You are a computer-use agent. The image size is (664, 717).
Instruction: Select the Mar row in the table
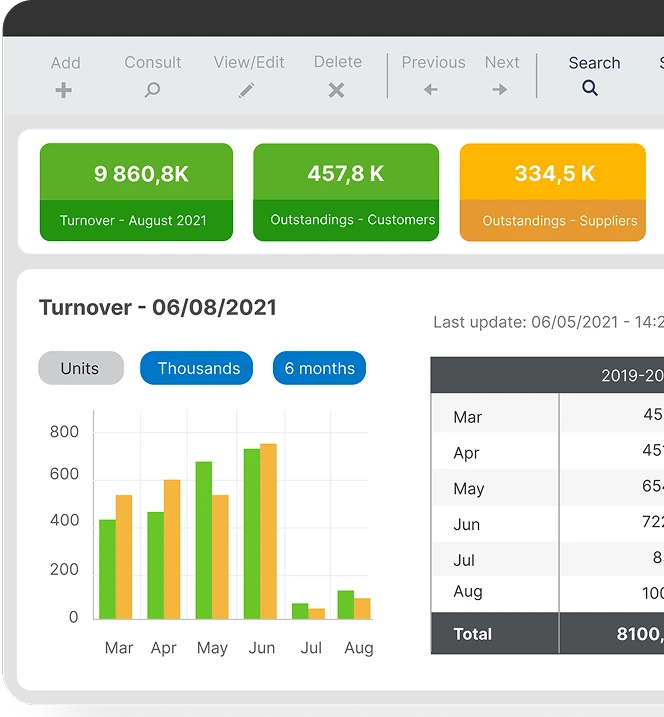tap(547, 414)
